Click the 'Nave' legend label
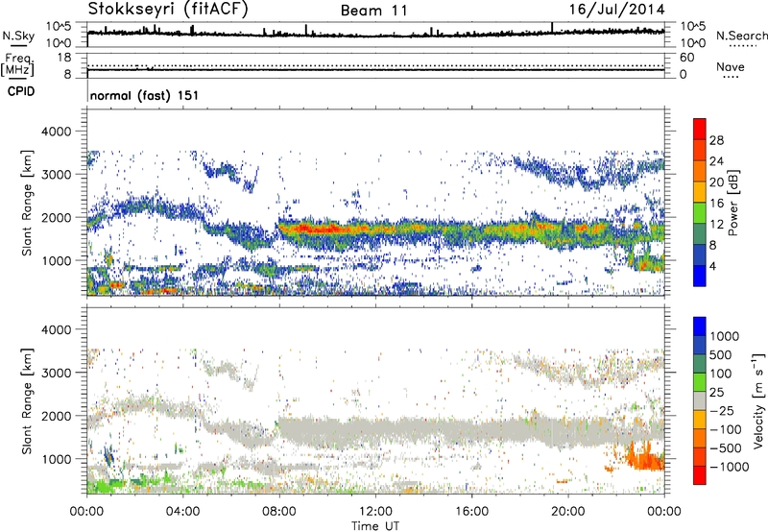Image resolution: width=768 pixels, height=532 pixels. click(731, 66)
